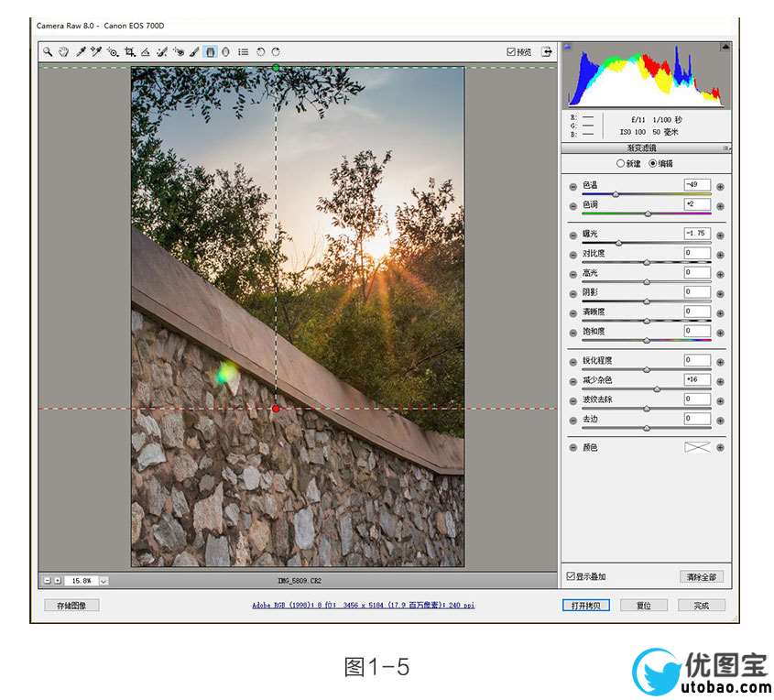
Task: Select the Graduated Filter tool
Action: pos(210,52)
